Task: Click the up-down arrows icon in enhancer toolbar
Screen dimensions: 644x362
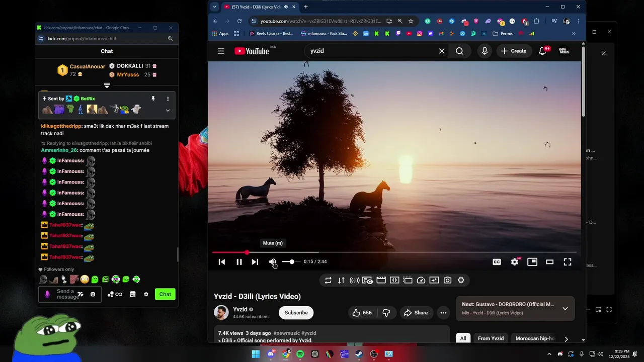Action: pos(341,281)
